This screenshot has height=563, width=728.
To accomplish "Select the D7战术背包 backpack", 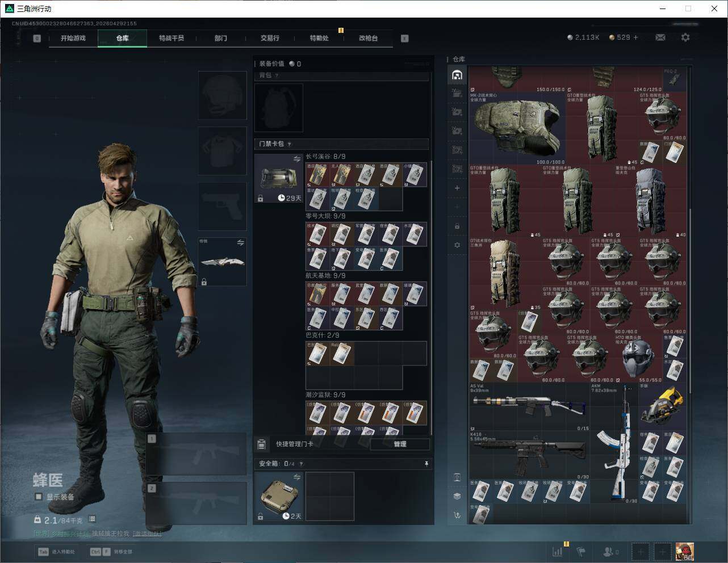I will point(505,274).
